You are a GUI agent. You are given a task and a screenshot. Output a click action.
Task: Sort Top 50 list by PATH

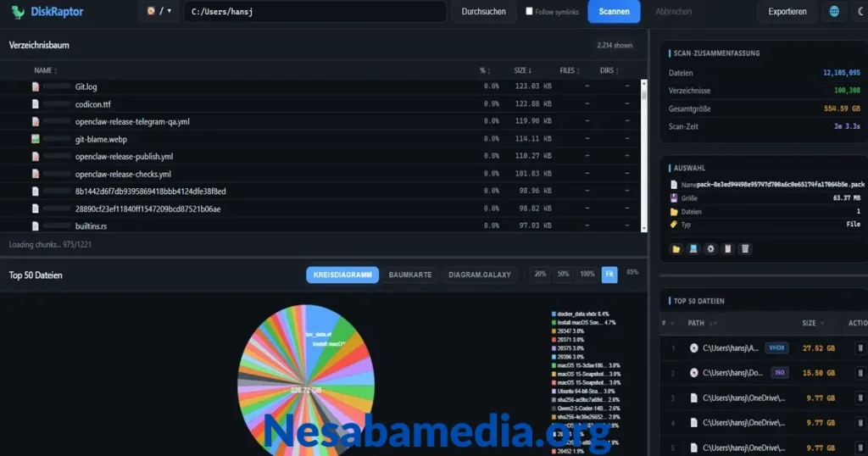click(702, 323)
